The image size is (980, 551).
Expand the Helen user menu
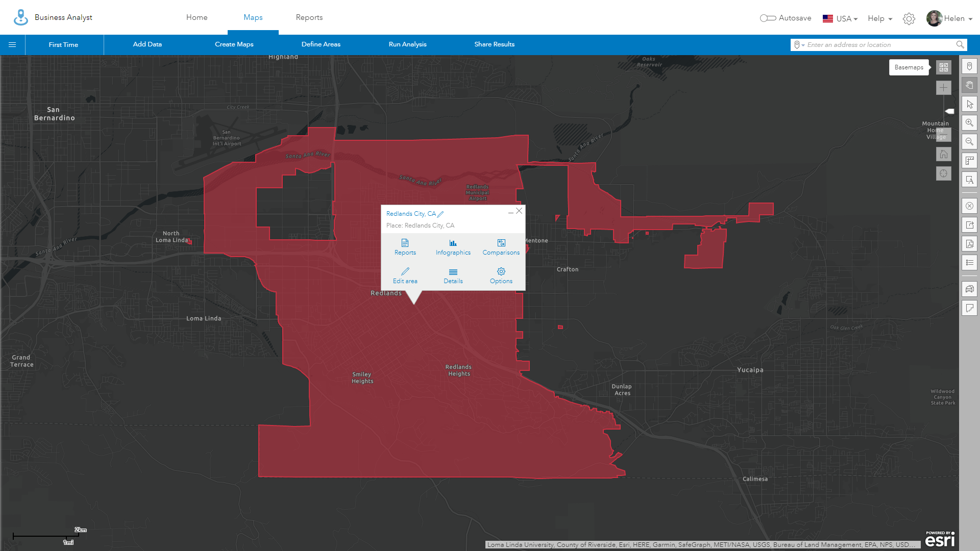(x=949, y=19)
